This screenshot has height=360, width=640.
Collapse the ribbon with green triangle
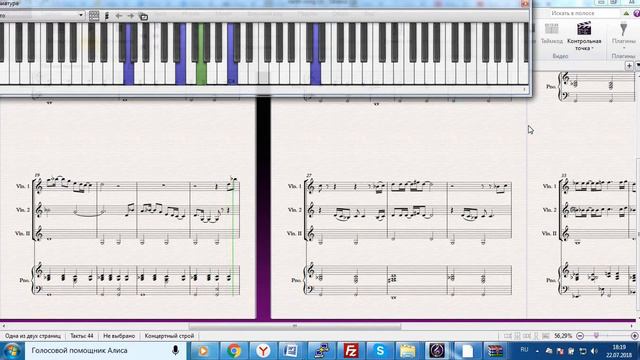626,13
